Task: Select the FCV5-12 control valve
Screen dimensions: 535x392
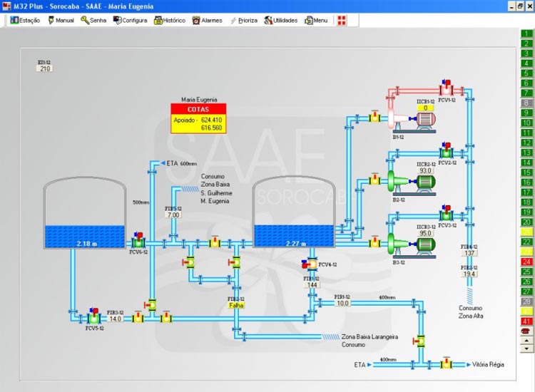Action: pos(93,316)
